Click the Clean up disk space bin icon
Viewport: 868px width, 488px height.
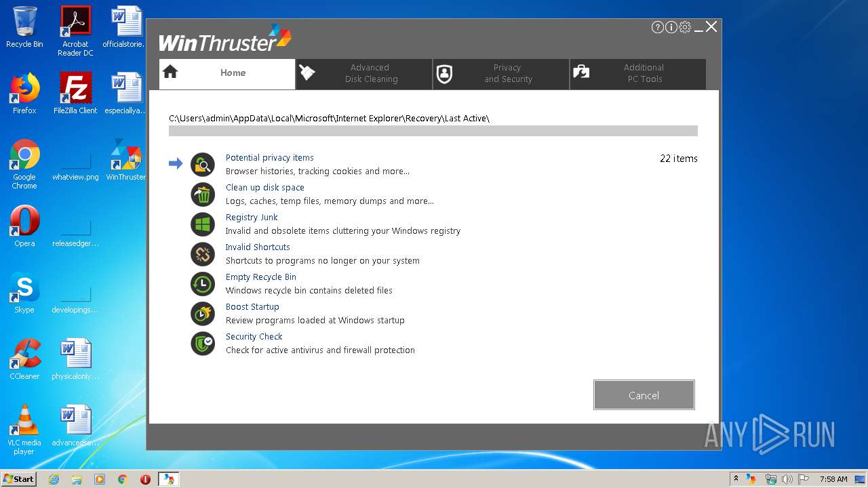(202, 194)
